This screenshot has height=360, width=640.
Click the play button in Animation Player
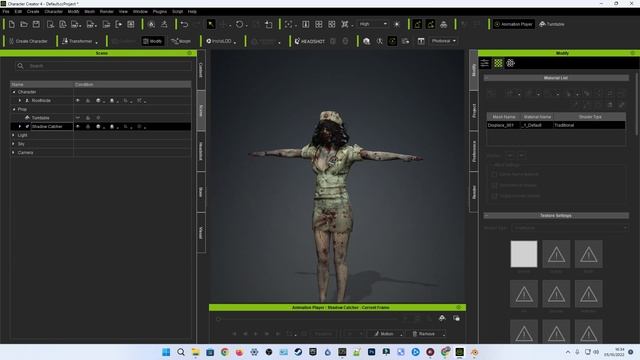click(x=256, y=334)
